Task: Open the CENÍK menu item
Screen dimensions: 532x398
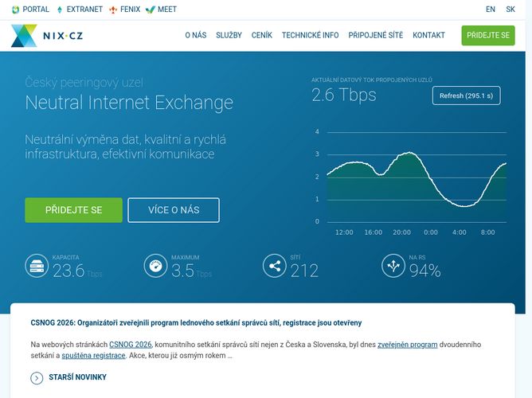Action: [261, 35]
